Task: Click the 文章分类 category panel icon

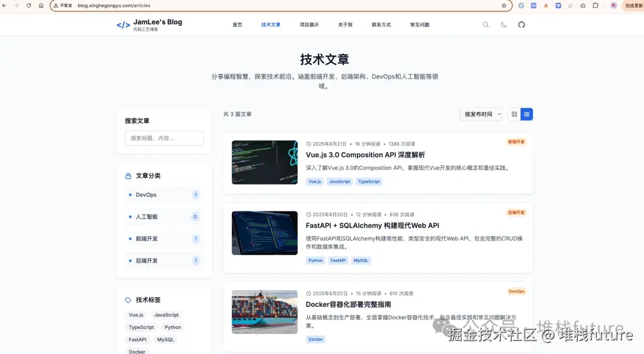Action: (128, 175)
